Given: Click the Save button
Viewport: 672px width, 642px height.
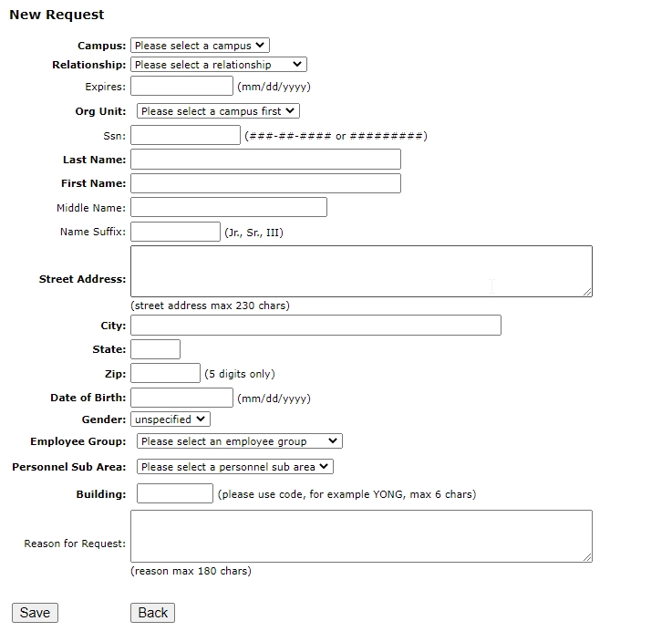Looking at the screenshot, I should (x=35, y=613).
